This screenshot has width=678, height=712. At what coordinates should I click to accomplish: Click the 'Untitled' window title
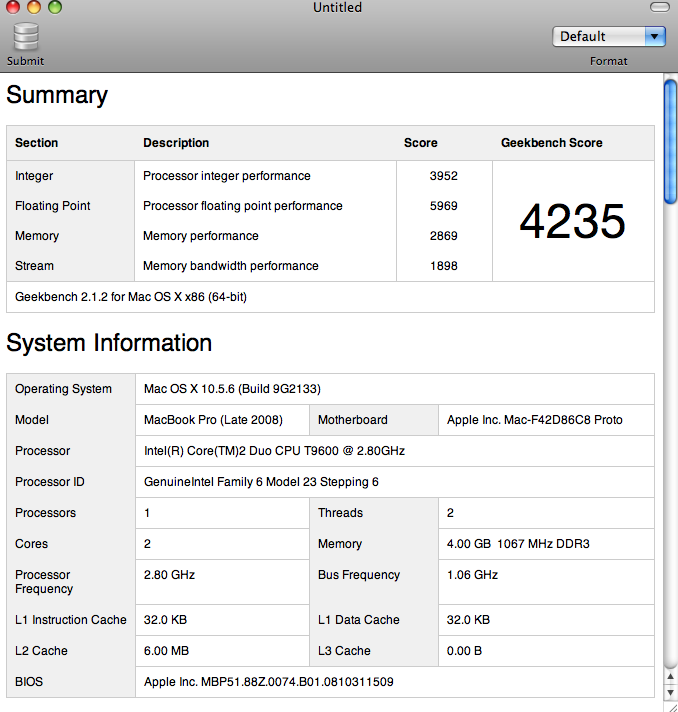(x=337, y=7)
